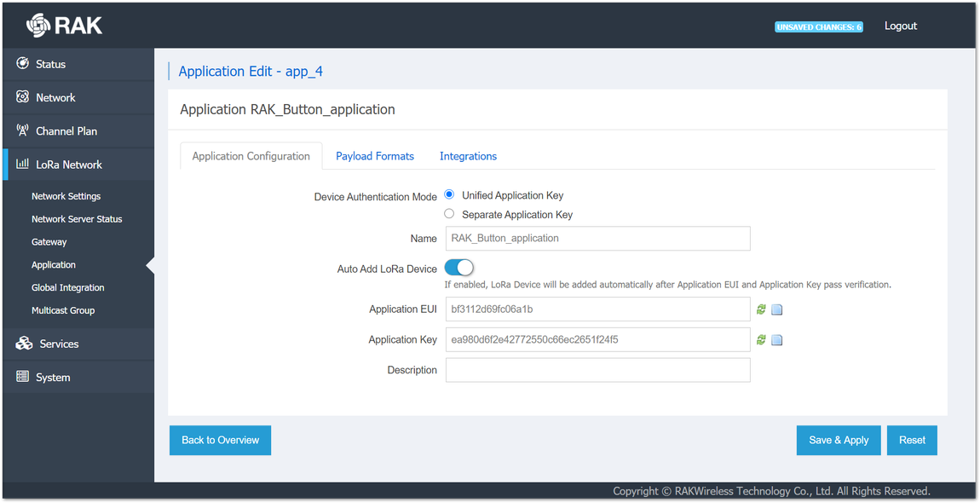Select Unified Application Key radio button
This screenshot has width=980, height=503.
[449, 194]
